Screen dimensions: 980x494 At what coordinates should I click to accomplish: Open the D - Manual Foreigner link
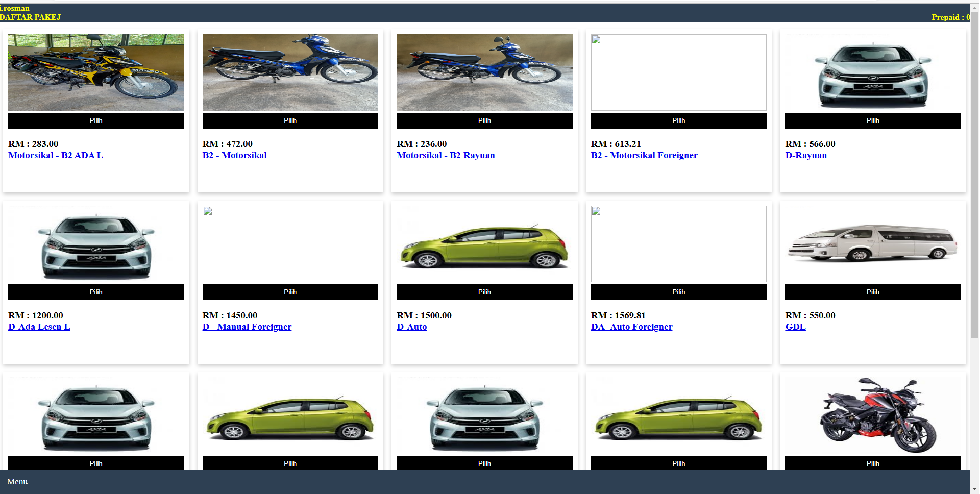pos(247,327)
